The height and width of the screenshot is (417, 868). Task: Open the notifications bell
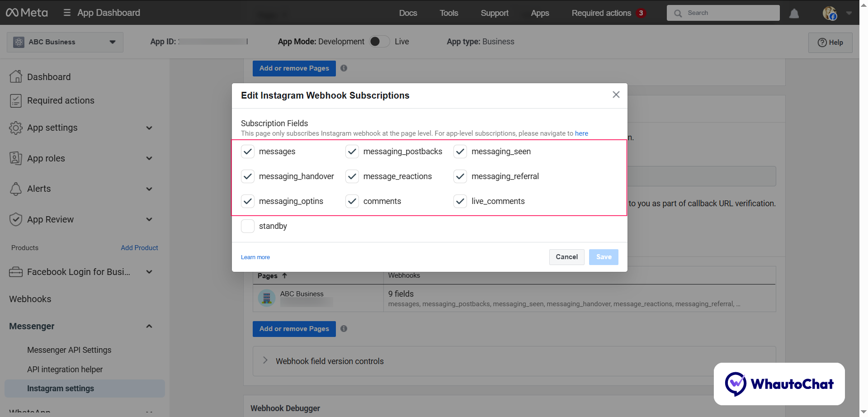point(794,13)
